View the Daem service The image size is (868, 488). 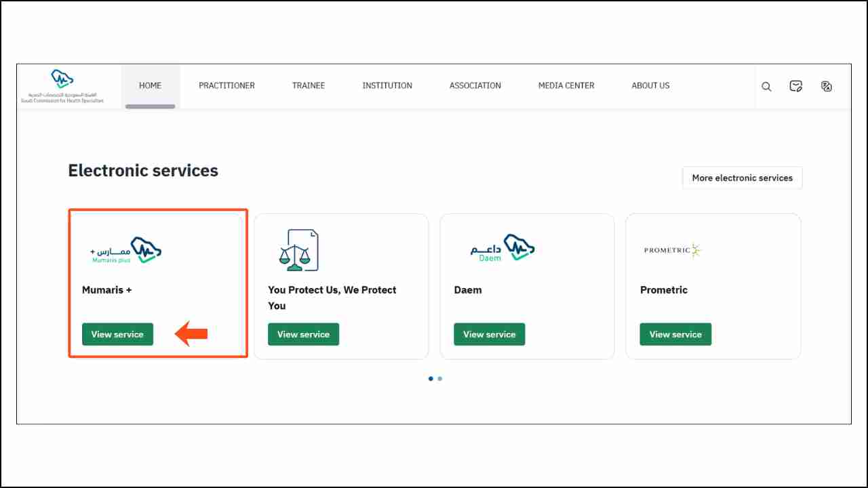(489, 334)
